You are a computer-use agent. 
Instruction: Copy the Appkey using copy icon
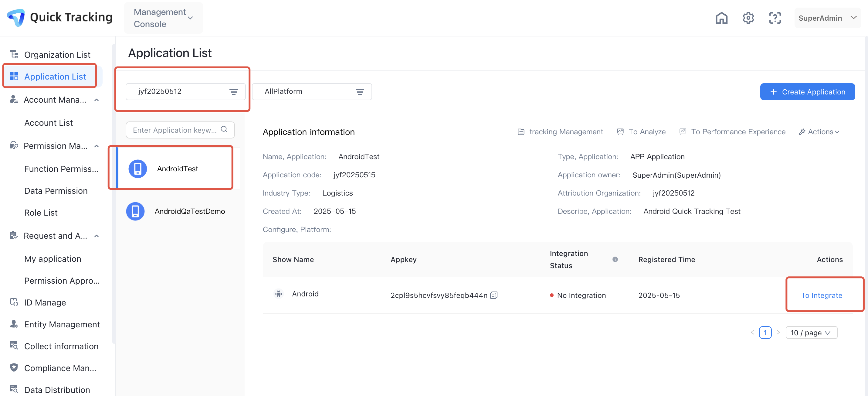(494, 295)
